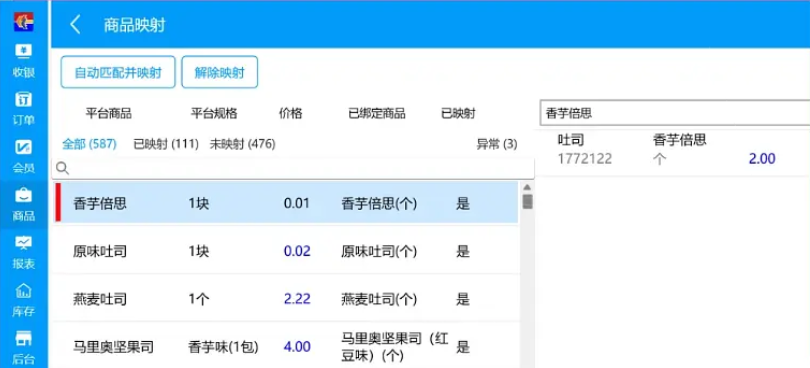810x368 pixels.
Task: Select search result 吐司 1772122
Action: [x=672, y=149]
